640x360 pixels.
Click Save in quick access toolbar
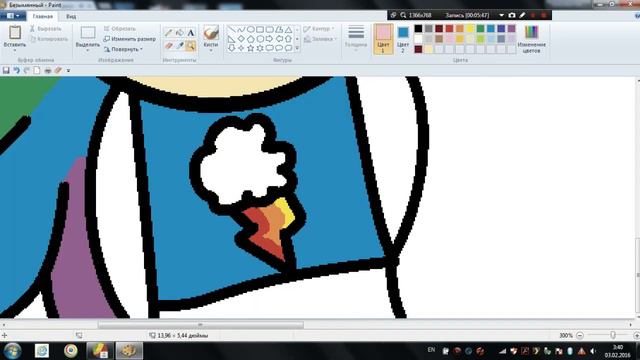(6, 70)
